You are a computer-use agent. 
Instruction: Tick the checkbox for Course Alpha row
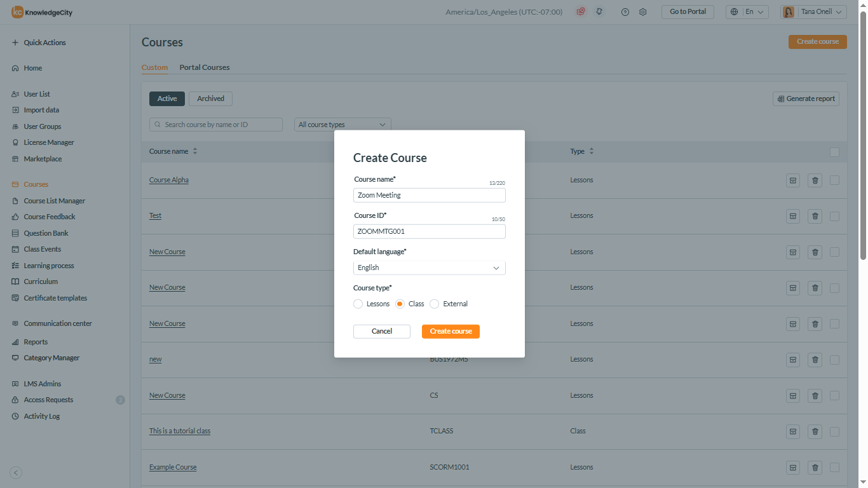834,180
